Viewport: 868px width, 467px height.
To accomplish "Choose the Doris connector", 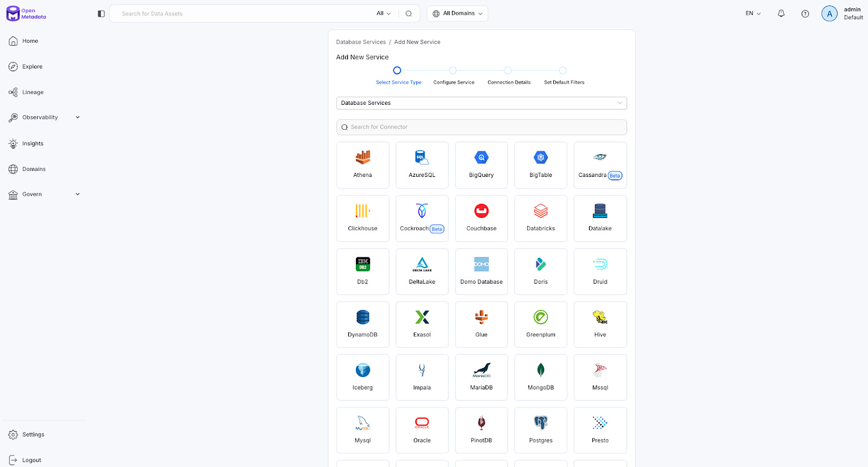I will tap(541, 272).
